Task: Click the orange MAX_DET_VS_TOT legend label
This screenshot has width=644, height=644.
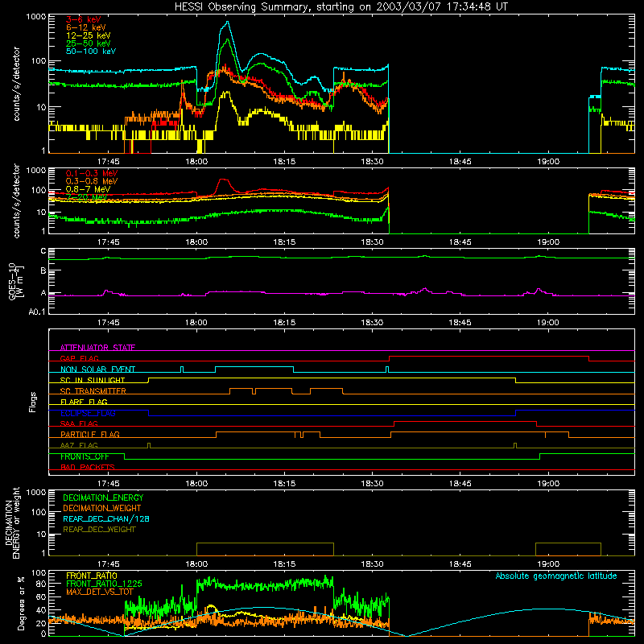Action: [99, 592]
